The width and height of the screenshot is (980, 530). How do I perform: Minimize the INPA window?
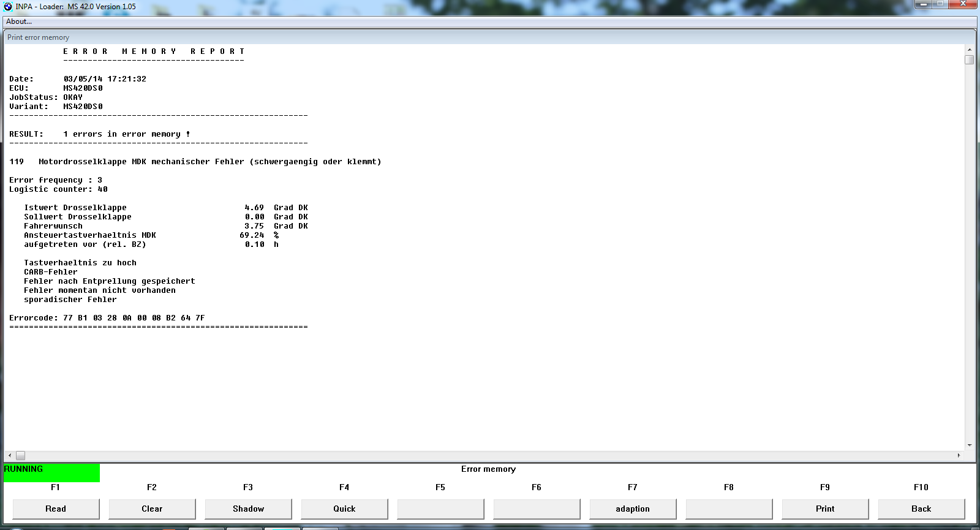[x=923, y=4]
